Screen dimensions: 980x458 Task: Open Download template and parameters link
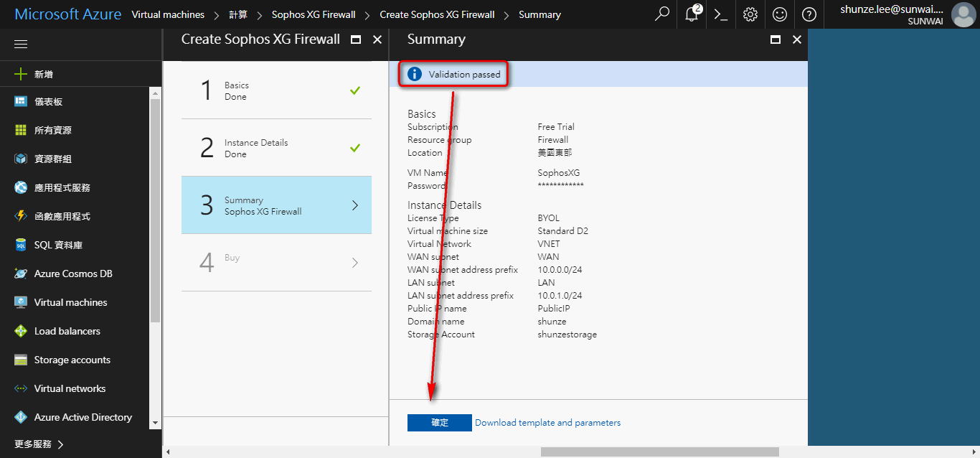click(547, 423)
